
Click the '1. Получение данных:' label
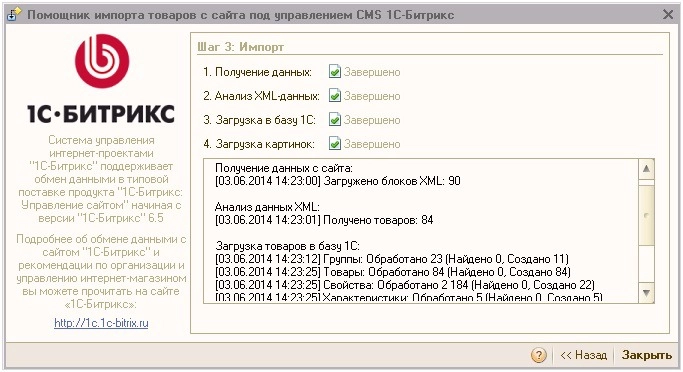257,72
